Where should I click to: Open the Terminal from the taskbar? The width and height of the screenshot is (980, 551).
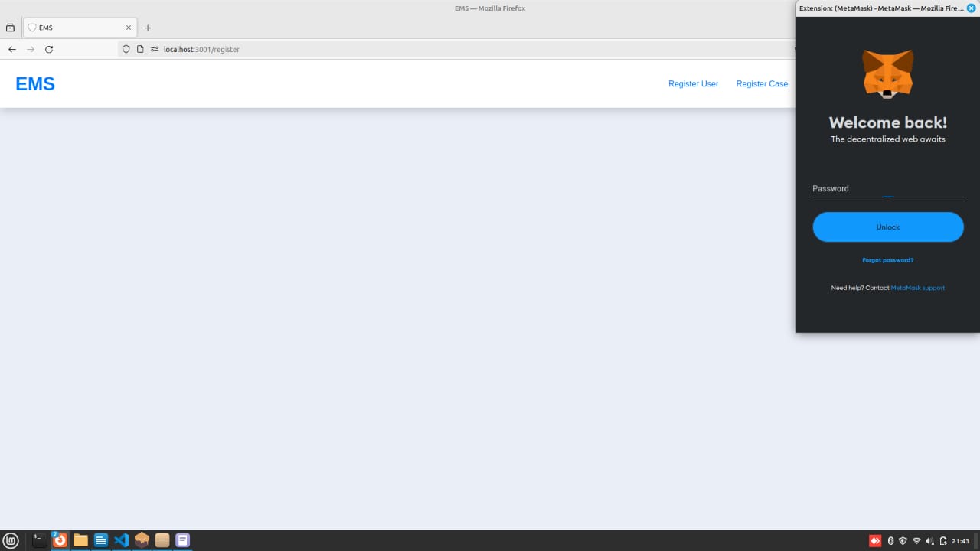coord(40,540)
